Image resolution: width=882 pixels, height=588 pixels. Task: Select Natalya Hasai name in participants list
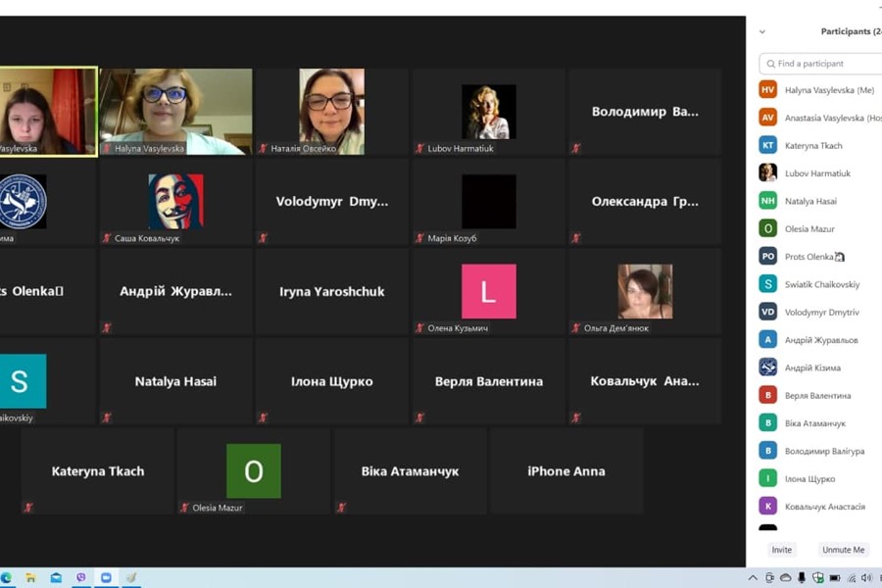point(810,201)
